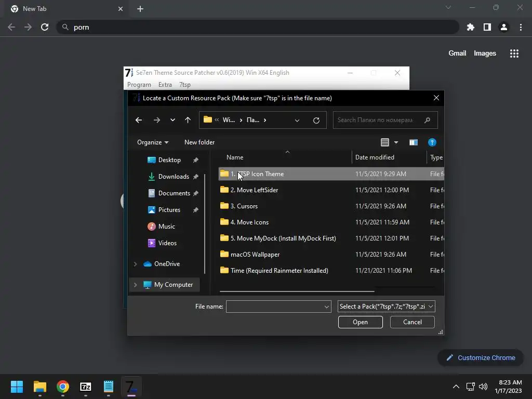Close the Locate Resource Pack dialog
Viewport: 532px width, 399px height.
pyautogui.click(x=436, y=98)
